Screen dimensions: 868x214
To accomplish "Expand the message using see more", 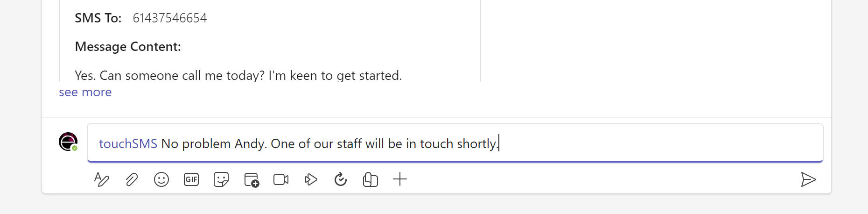I will click(x=85, y=92).
